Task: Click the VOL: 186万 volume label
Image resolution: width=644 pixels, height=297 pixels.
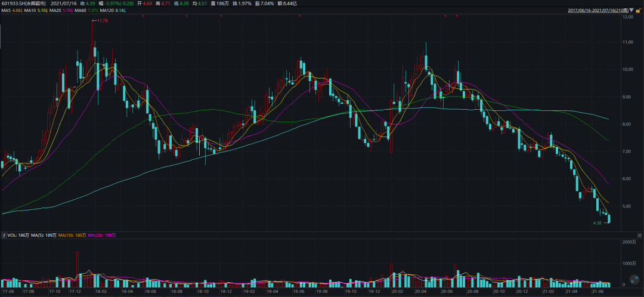Action: pyautogui.click(x=18, y=236)
